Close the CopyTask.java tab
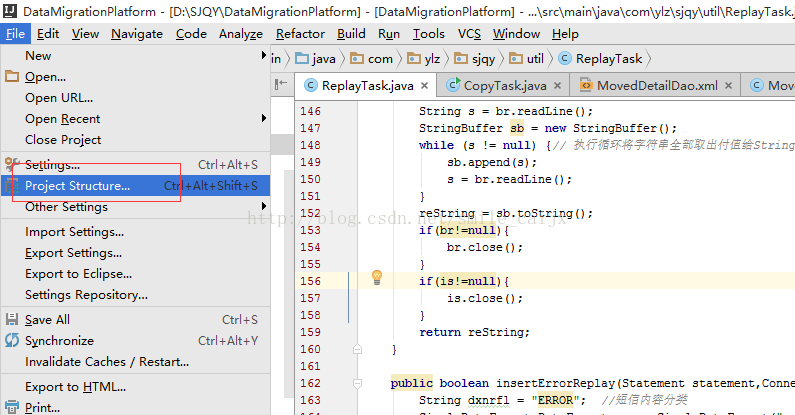The height and width of the screenshot is (415, 795). pyautogui.click(x=557, y=86)
